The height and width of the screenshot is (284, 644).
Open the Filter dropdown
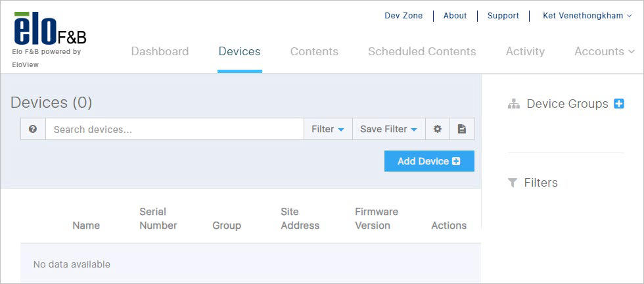[x=328, y=129]
